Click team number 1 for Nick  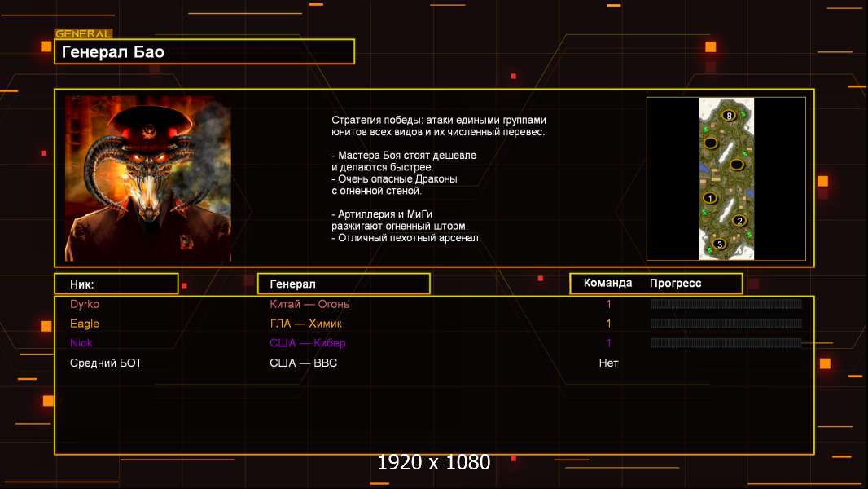pos(608,343)
